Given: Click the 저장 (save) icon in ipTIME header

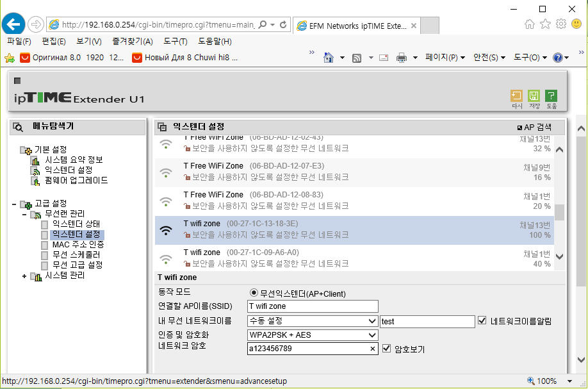Looking at the screenshot, I should click(x=534, y=96).
